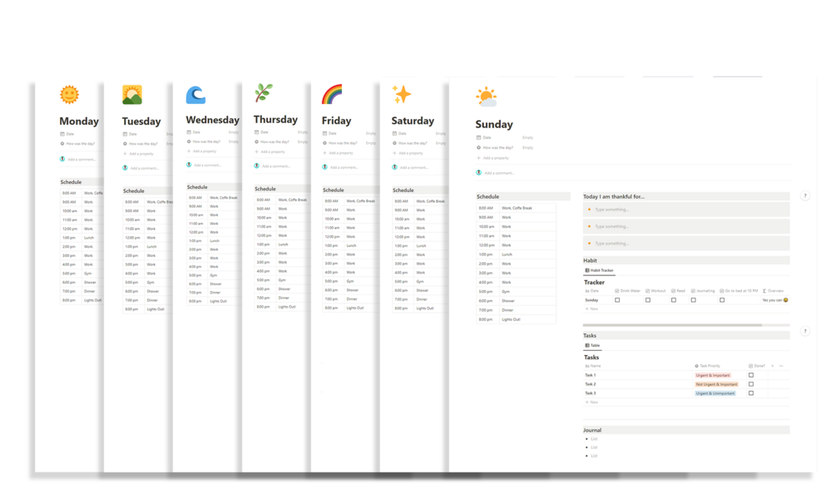The width and height of the screenshot is (836, 504).
Task: Click the Wednesday page wave icon
Action: [x=195, y=95]
